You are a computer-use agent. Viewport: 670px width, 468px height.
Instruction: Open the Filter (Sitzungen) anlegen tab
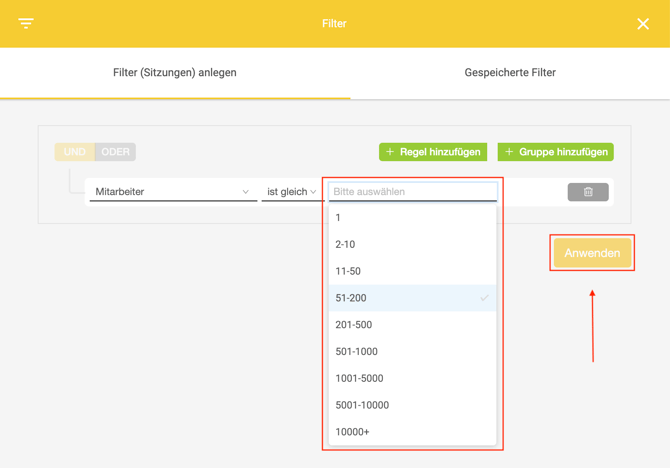pos(175,73)
